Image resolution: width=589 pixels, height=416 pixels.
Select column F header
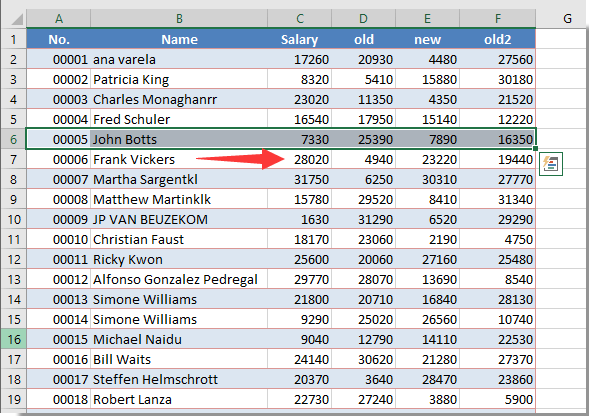(498, 18)
